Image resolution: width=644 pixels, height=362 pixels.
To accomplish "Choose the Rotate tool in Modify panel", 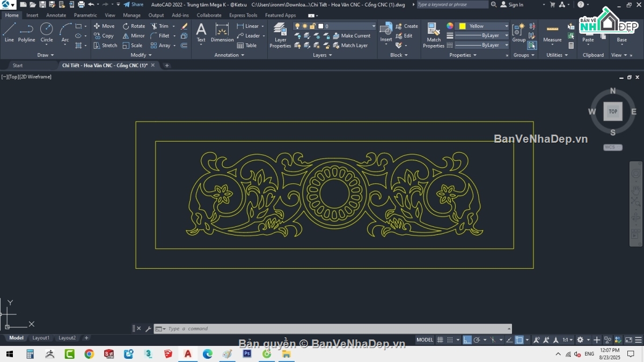I will click(x=134, y=26).
